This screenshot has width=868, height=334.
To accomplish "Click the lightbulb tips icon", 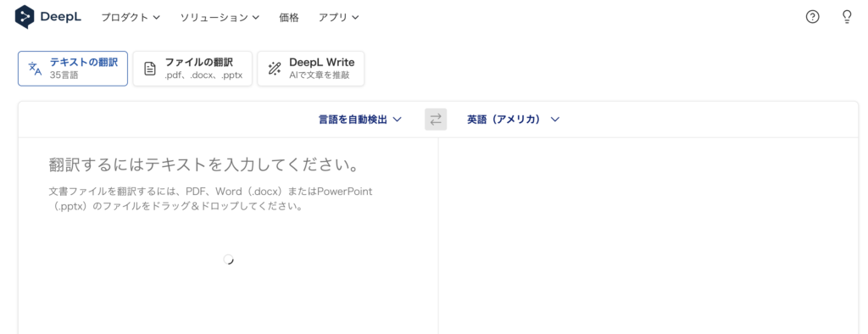I will [847, 17].
